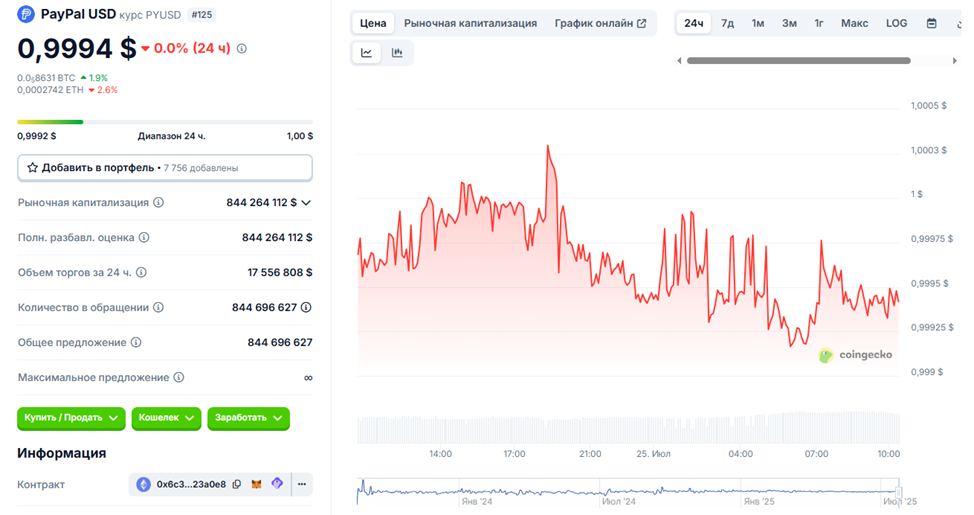This screenshot has width=974, height=515.
Task: Add token to MetaMask fox icon
Action: point(256,484)
